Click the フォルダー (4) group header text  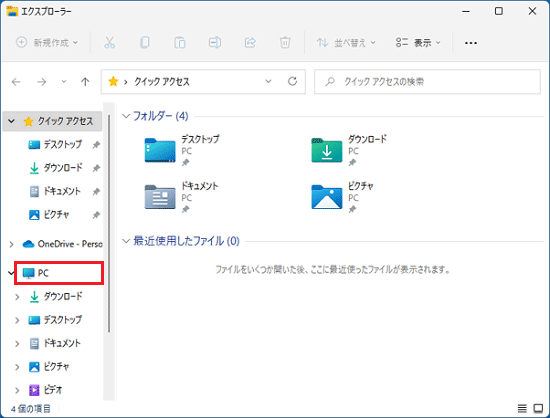point(161,116)
